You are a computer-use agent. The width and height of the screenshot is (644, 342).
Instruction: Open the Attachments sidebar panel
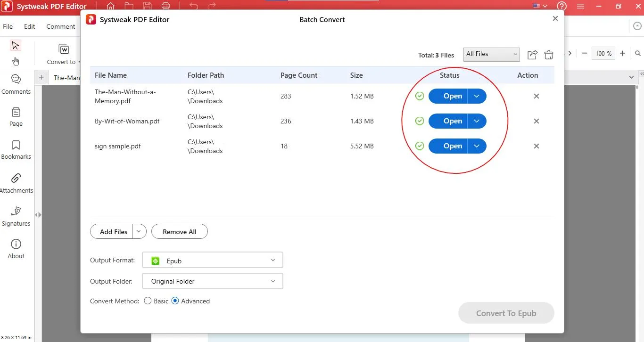coord(16,183)
